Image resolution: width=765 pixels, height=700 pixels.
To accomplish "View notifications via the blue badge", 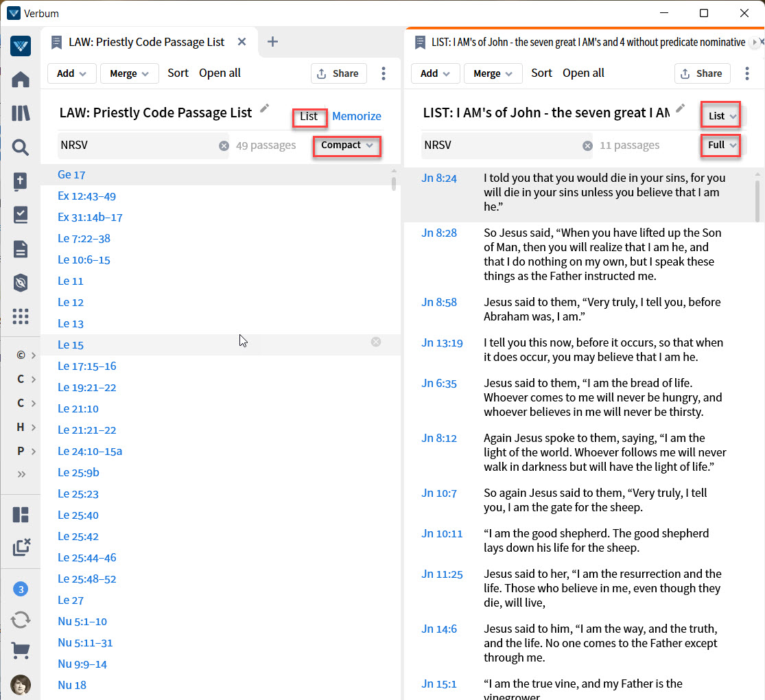I will [21, 588].
